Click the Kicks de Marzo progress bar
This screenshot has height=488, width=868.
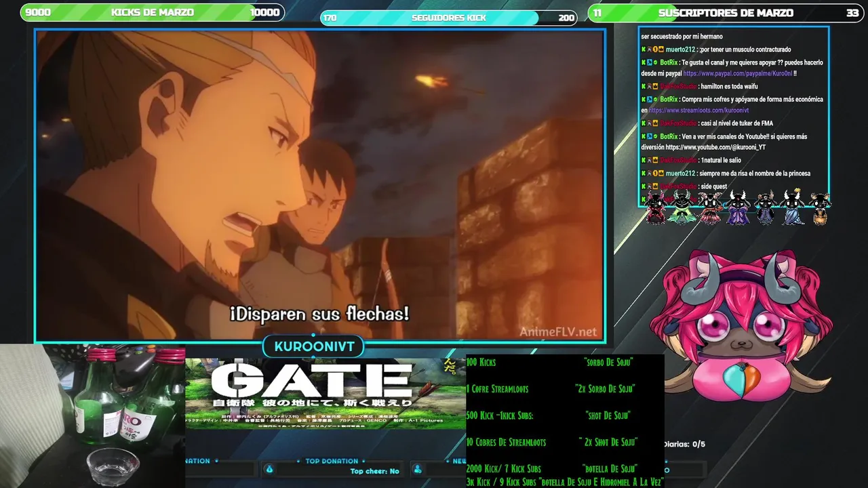(153, 12)
